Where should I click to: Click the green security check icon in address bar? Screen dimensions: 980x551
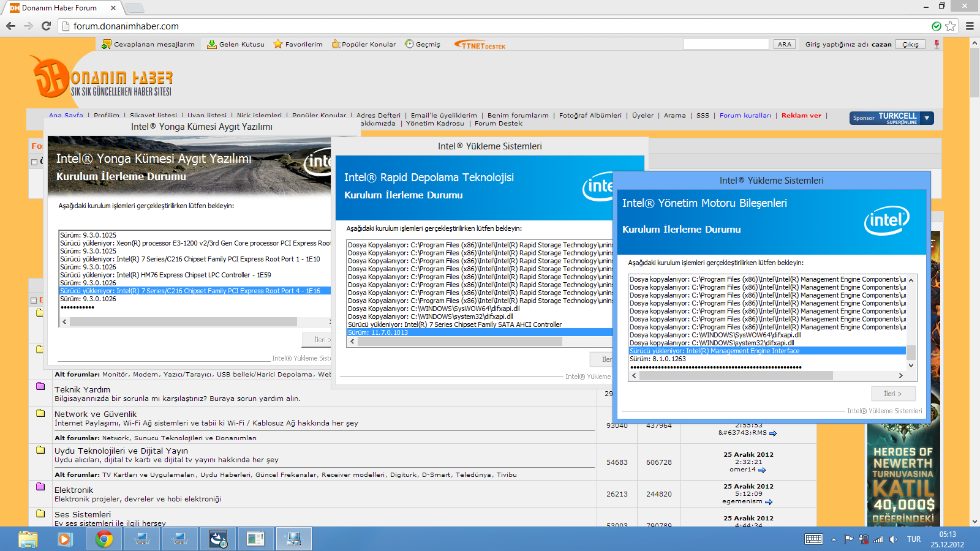[937, 26]
